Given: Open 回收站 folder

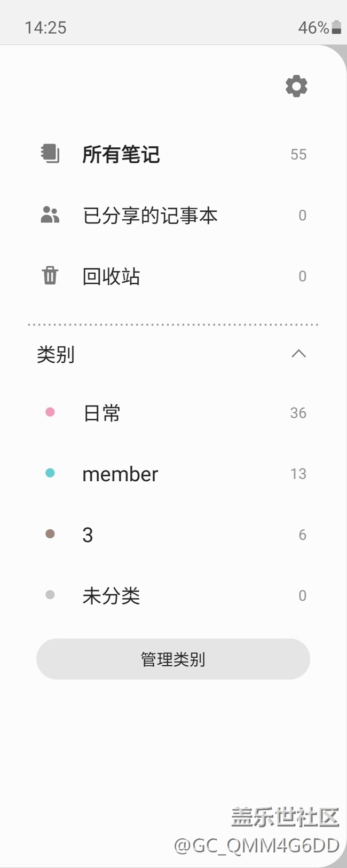Looking at the screenshot, I should click(111, 276).
